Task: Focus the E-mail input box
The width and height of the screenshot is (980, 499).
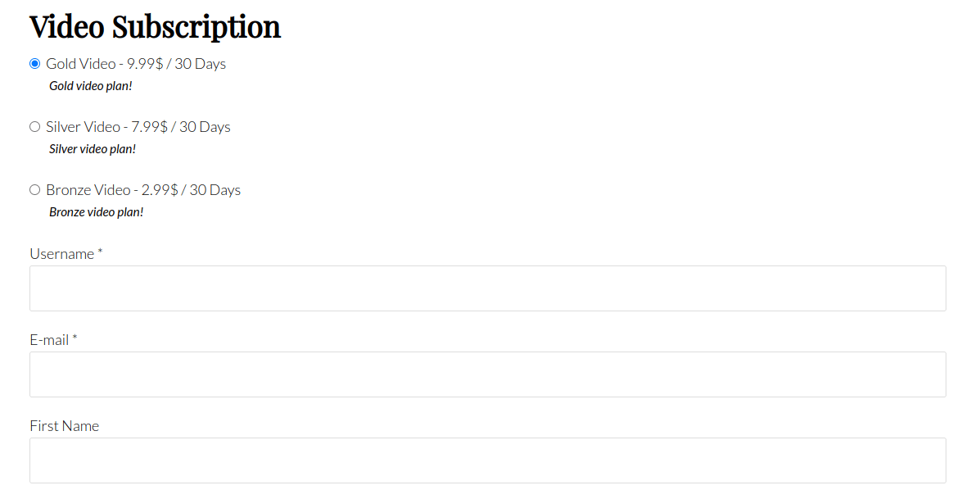Action: click(x=487, y=374)
